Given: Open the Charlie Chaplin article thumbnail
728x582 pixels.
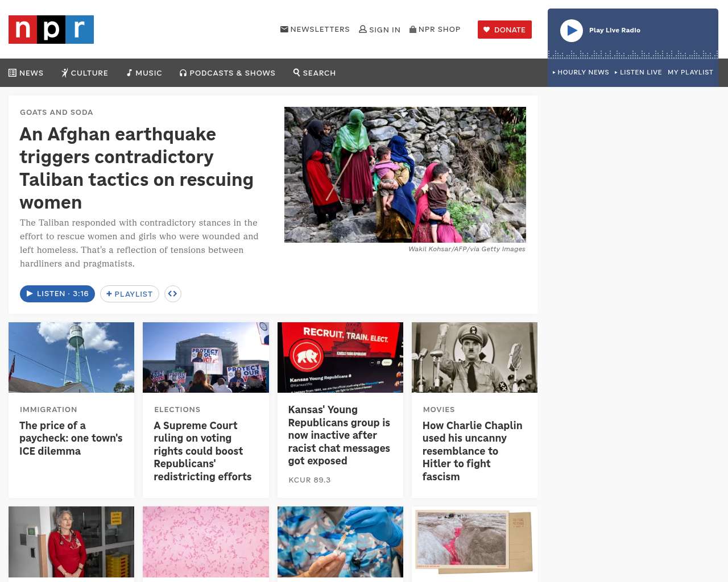Looking at the screenshot, I should click(474, 357).
